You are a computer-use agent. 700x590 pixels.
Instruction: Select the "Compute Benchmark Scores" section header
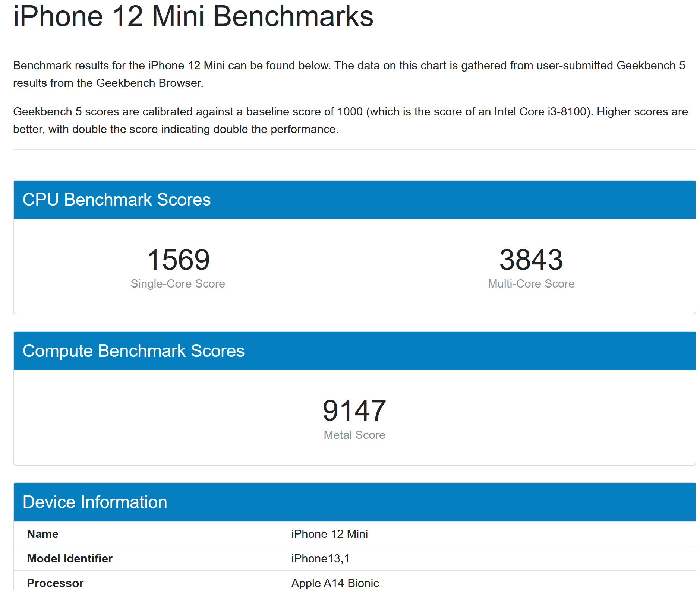[x=354, y=351]
